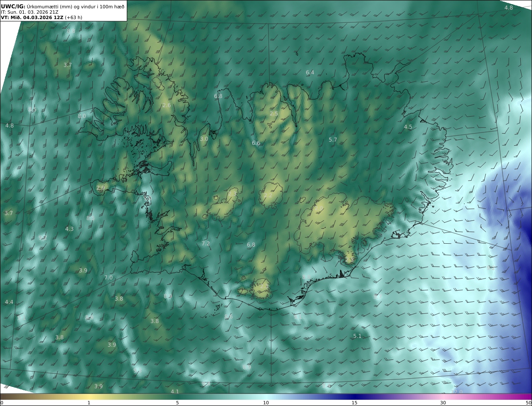Click the '10' tick label on the colorbar
532x406 pixels.
266,403
